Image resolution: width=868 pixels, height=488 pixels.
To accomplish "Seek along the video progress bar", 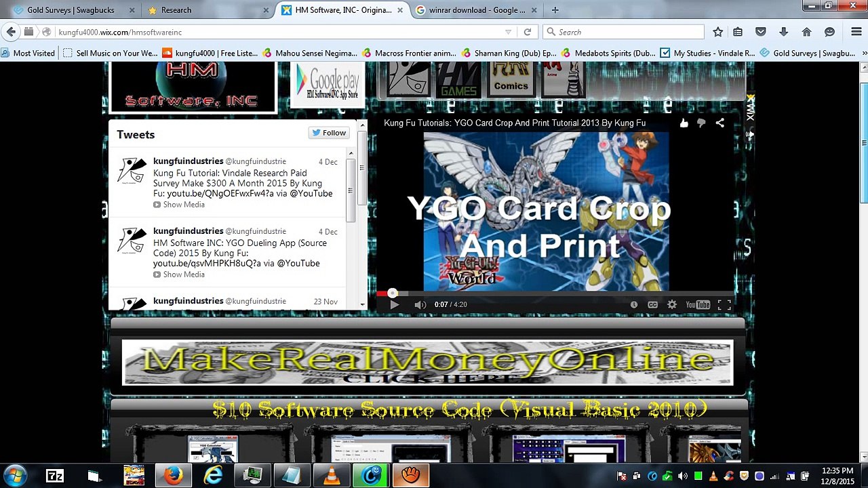I will coord(555,293).
